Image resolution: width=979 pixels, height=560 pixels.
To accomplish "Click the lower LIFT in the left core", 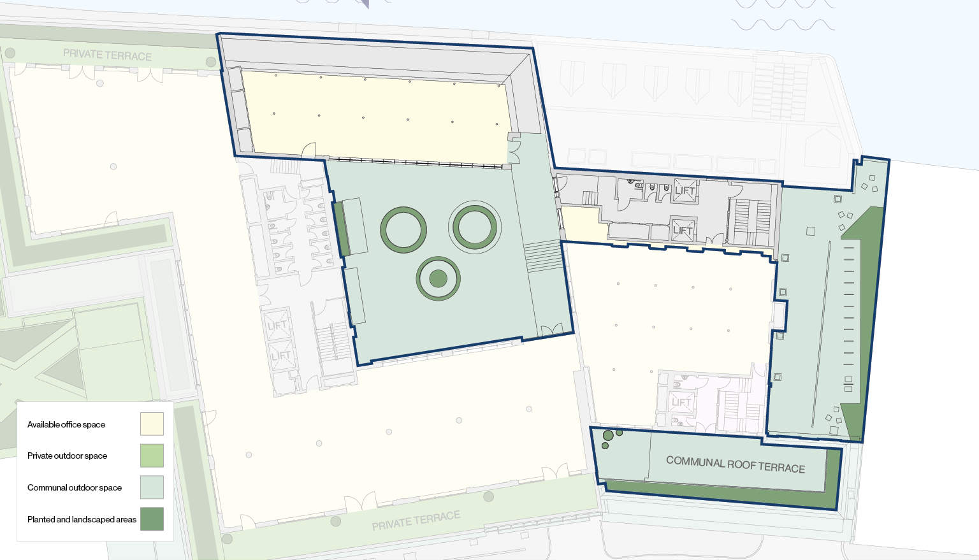I will coord(281,355).
